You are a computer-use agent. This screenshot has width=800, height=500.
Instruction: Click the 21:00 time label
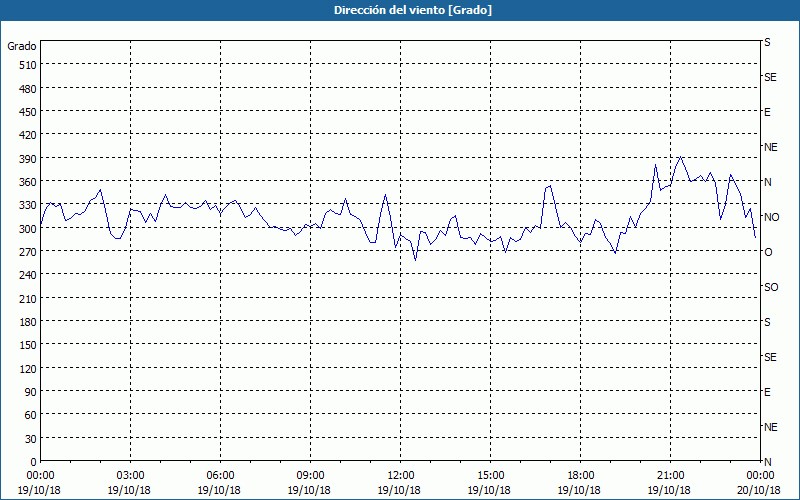pyautogui.click(x=670, y=475)
